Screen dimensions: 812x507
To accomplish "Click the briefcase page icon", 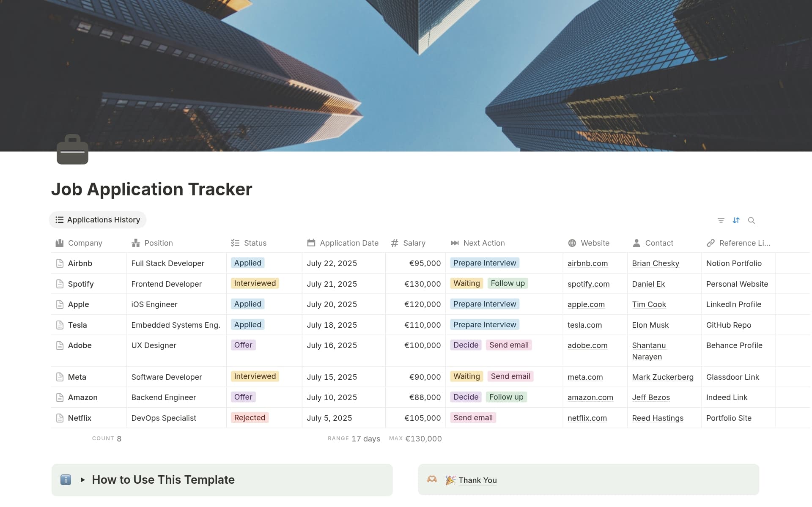I will pos(72,149).
